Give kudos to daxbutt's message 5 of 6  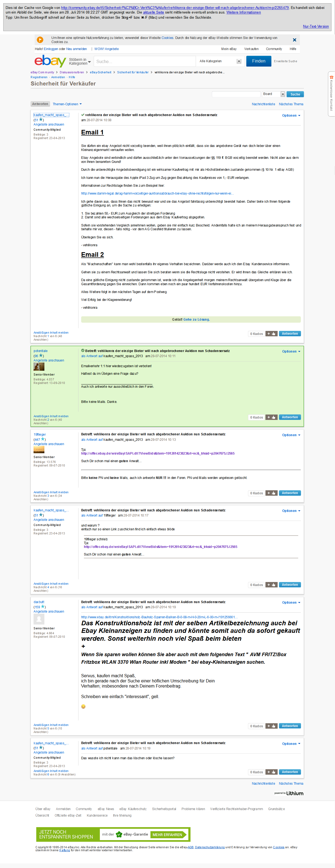click(x=271, y=726)
